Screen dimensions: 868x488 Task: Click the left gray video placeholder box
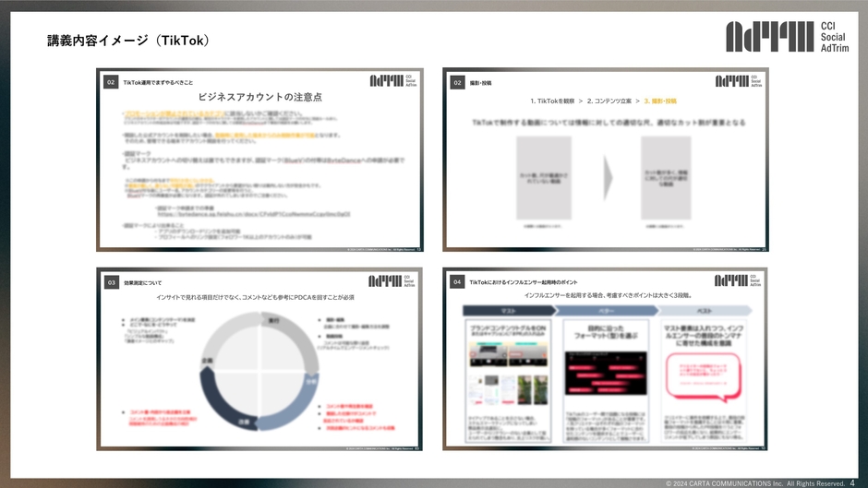(x=544, y=178)
